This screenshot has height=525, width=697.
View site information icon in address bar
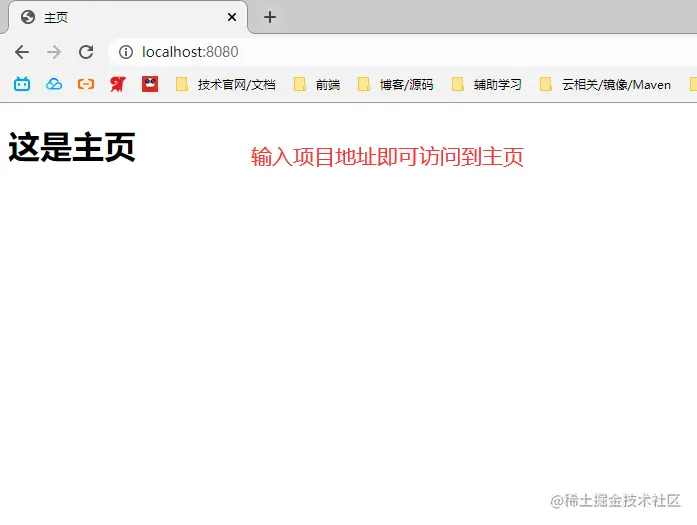click(x=126, y=52)
